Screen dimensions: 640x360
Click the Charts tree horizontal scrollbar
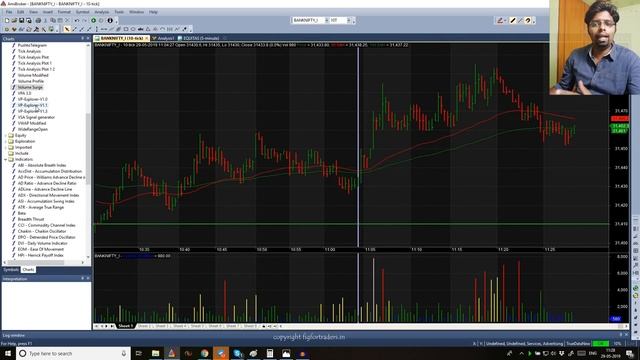pyautogui.click(x=43, y=262)
